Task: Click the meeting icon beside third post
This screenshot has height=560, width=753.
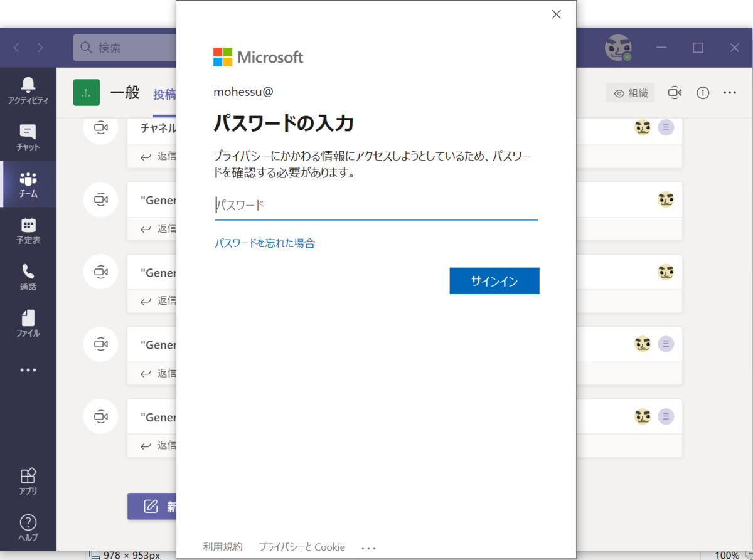Action: pos(101,272)
